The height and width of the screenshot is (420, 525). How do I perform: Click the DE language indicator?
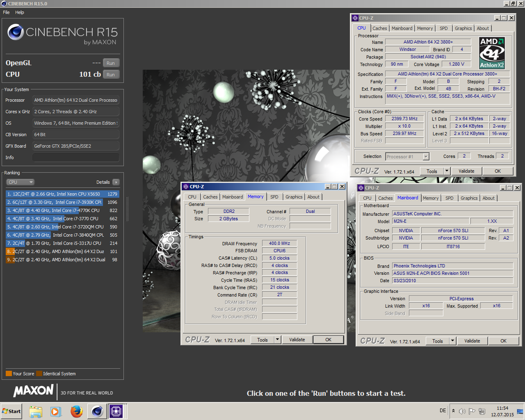(x=443, y=411)
